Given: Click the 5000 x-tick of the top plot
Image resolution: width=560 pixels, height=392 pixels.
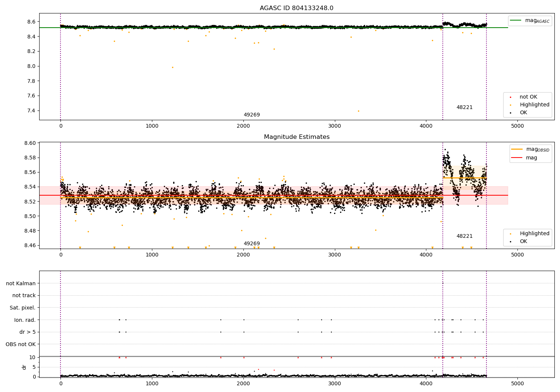Looking at the screenshot, I should tap(517, 126).
